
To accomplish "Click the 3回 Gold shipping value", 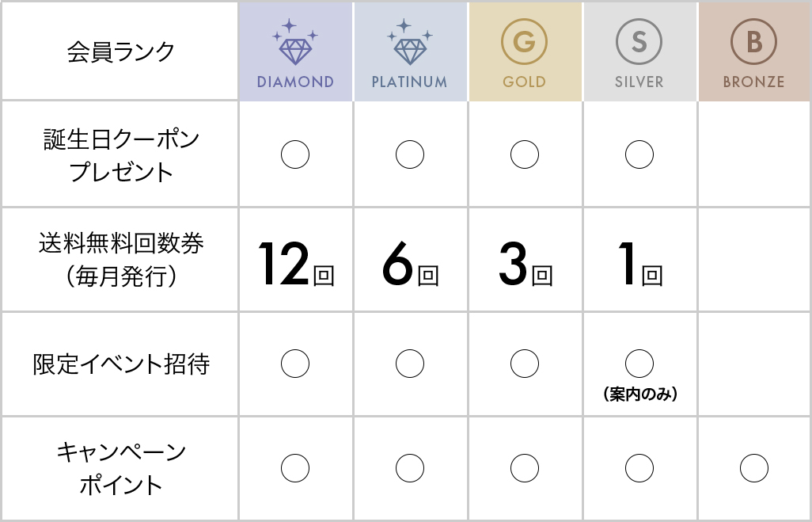I will tap(524, 266).
